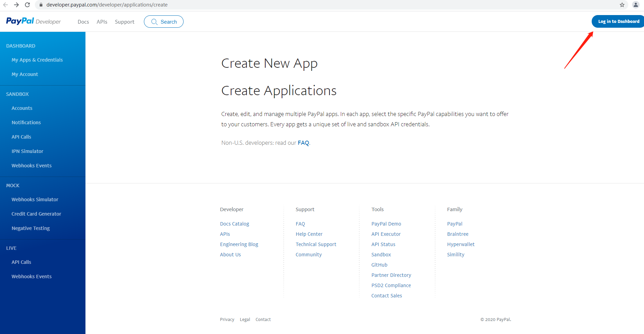Click the FAQ link for non-U.S. developers
Viewport: 644px width, 334px height.
click(304, 143)
